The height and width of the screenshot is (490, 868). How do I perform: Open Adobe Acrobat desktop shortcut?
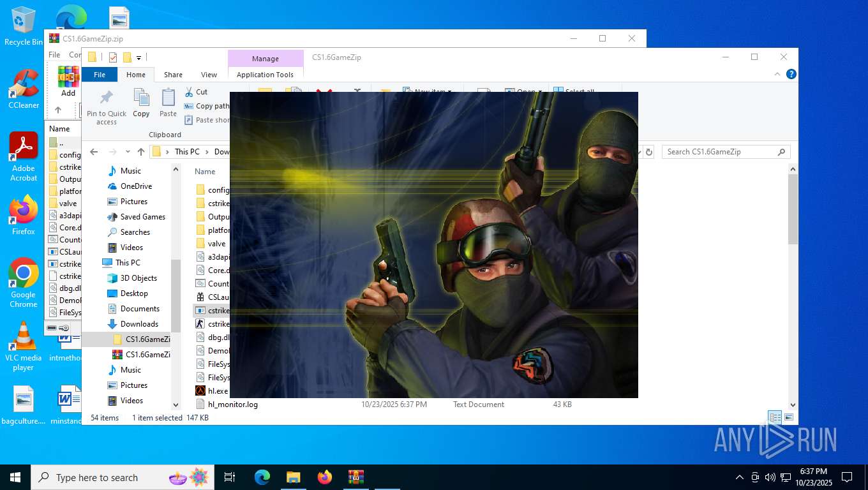pyautogui.click(x=24, y=157)
